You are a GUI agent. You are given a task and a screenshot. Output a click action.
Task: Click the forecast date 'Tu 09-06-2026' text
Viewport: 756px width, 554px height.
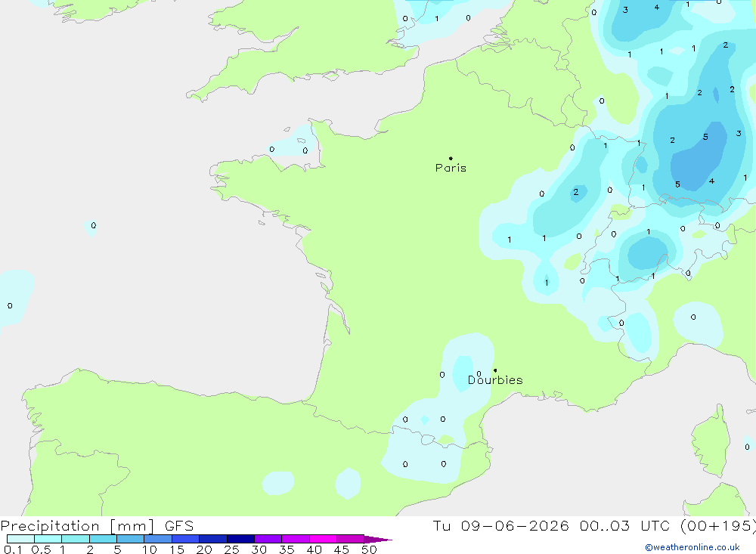[501, 525]
